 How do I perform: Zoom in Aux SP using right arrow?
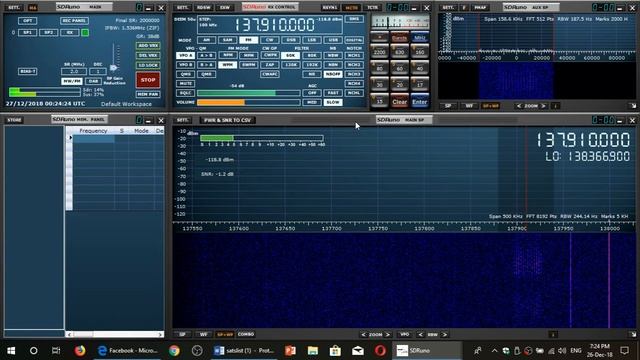[543, 106]
